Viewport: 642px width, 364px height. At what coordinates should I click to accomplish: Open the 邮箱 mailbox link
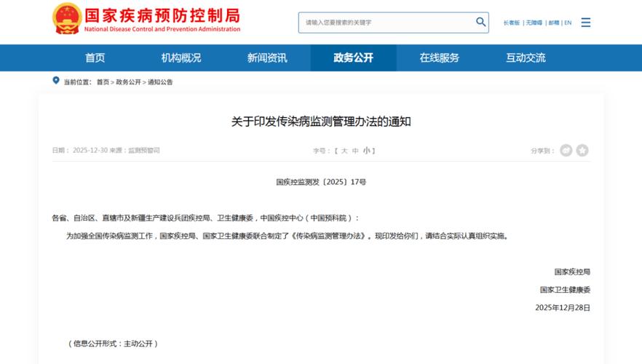pos(554,23)
